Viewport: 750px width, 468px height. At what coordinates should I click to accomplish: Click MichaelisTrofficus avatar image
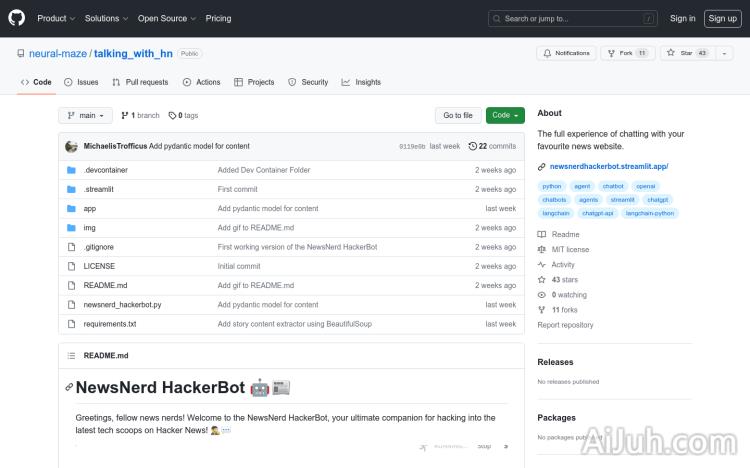[x=71, y=146]
